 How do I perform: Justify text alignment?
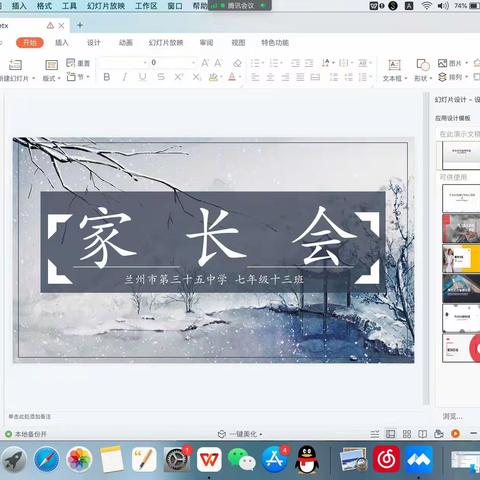pyautogui.click(x=300, y=77)
